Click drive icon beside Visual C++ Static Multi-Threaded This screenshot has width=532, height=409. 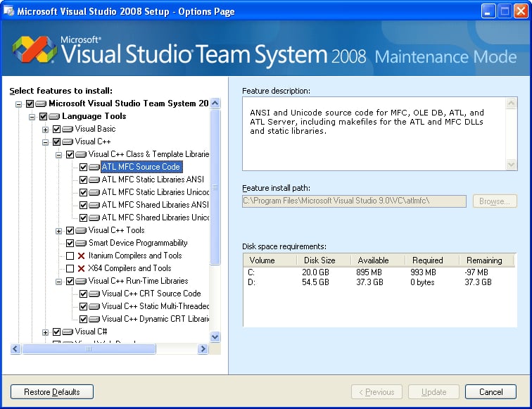94,306
